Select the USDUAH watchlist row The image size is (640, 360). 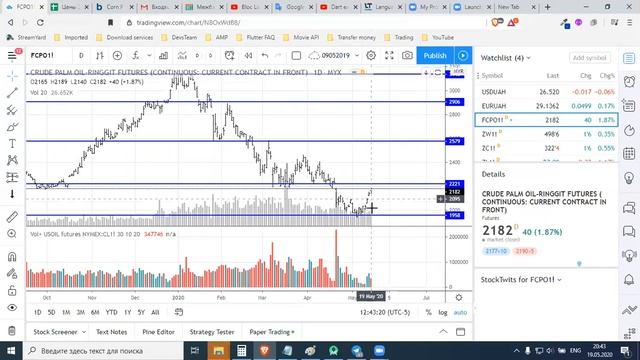(546, 92)
